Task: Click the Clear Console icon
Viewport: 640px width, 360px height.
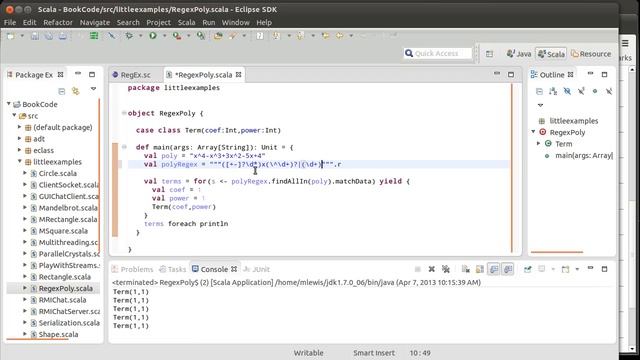Action: click(x=466, y=269)
